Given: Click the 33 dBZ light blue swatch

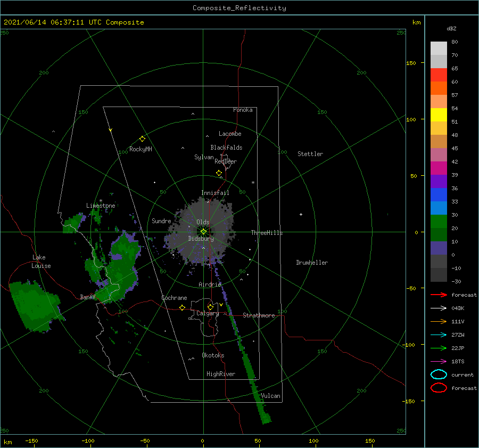Looking at the screenshot, I should click(439, 208).
